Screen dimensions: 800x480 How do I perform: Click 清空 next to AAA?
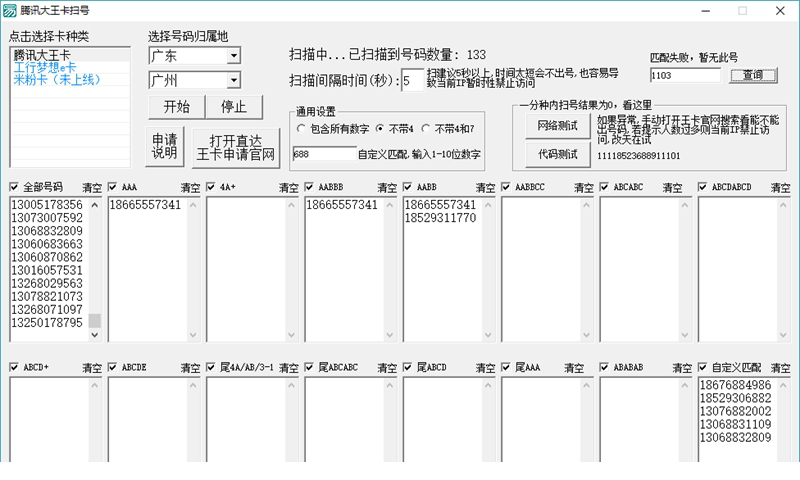(190, 188)
